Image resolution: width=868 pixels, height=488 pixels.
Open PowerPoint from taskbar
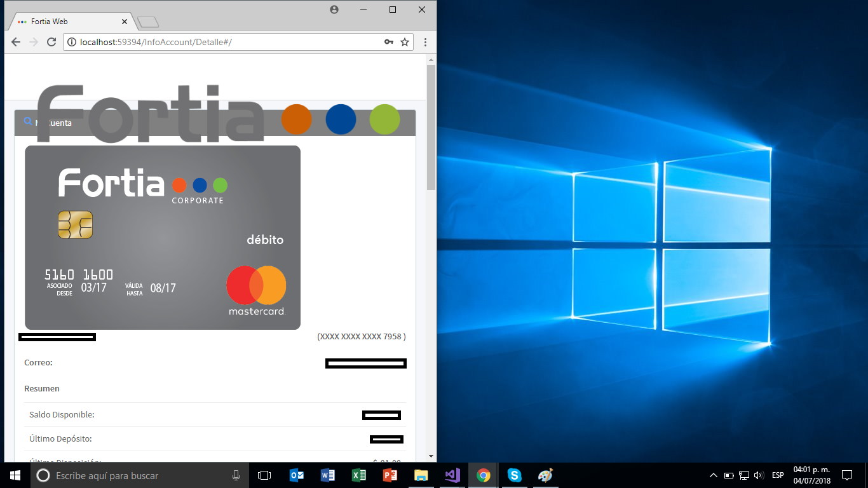(390, 475)
